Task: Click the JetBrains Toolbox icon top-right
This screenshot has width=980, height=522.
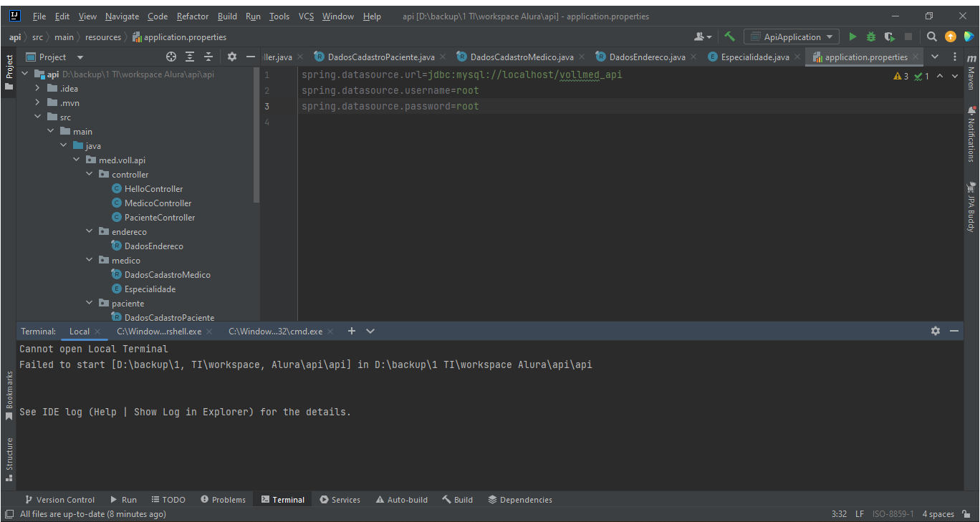Action: tap(969, 37)
